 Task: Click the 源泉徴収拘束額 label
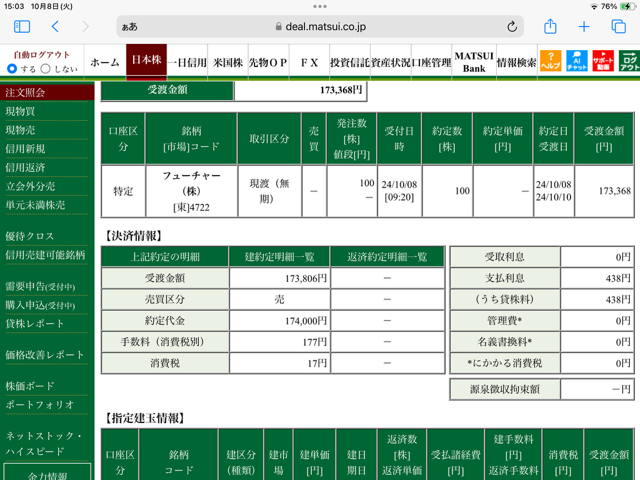tap(505, 390)
